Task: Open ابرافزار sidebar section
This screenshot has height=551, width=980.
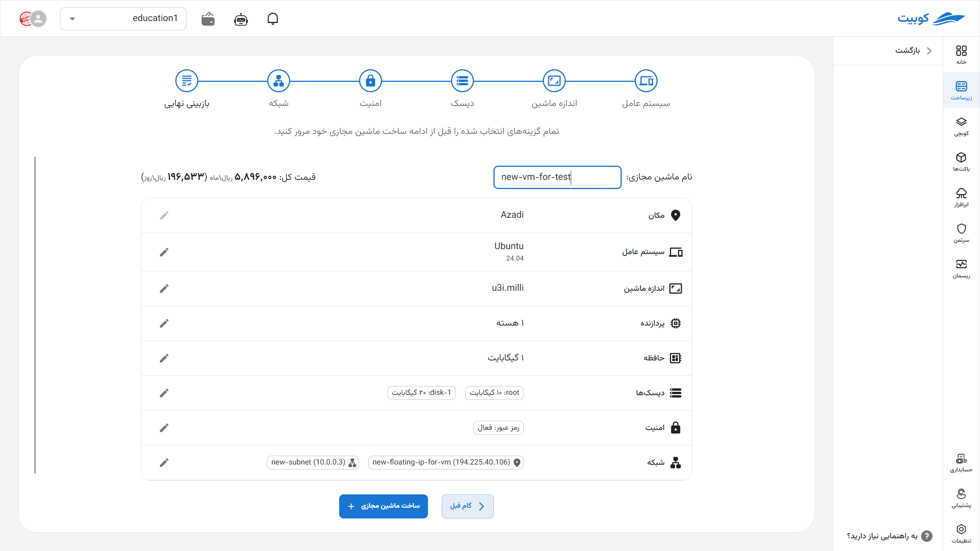Action: pos(961,198)
